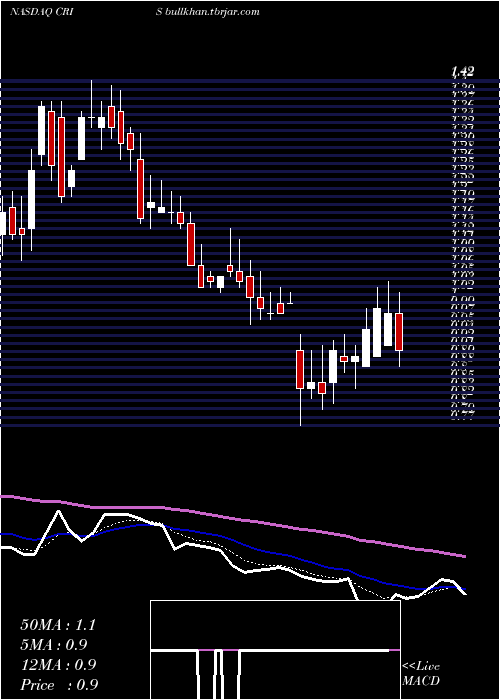Click the Price : 0.9 value

coord(59,685)
